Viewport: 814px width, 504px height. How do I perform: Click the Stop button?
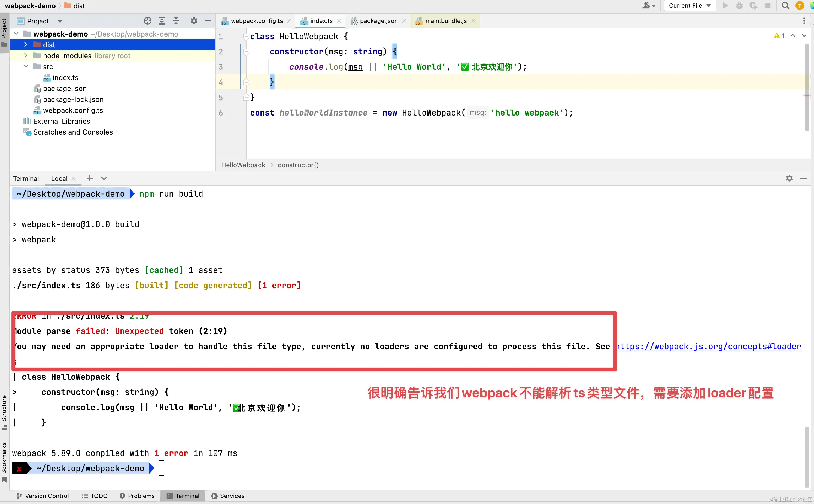point(768,6)
